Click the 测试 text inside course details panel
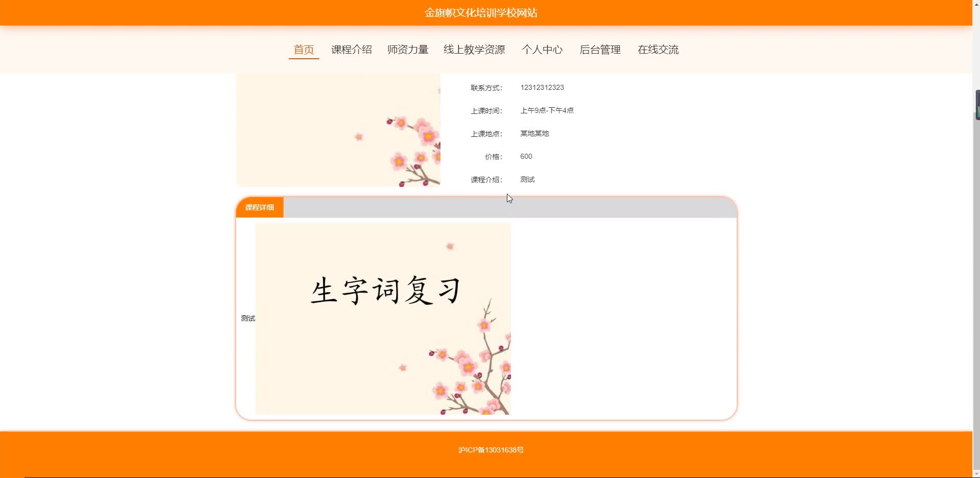This screenshot has height=478, width=980. [248, 318]
